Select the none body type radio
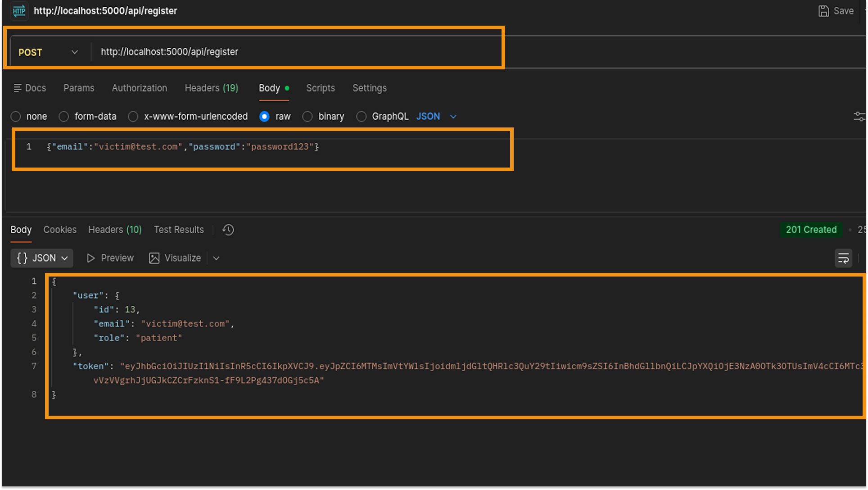Screen dimensions: 868x490 16,117
